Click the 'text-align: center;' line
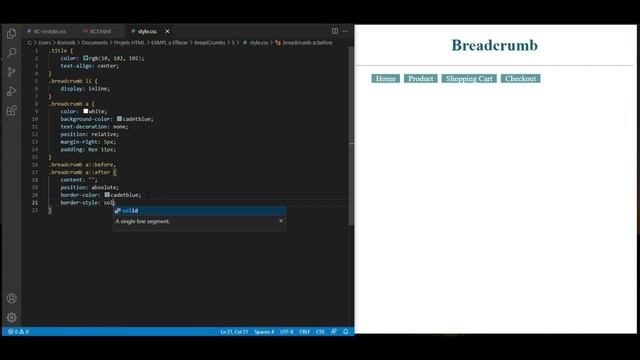 [x=90, y=66]
